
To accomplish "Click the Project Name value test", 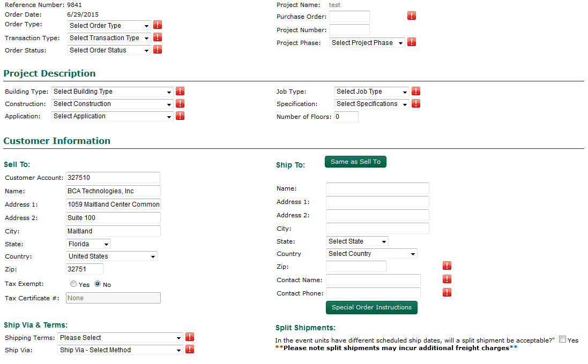I will (334, 5).
